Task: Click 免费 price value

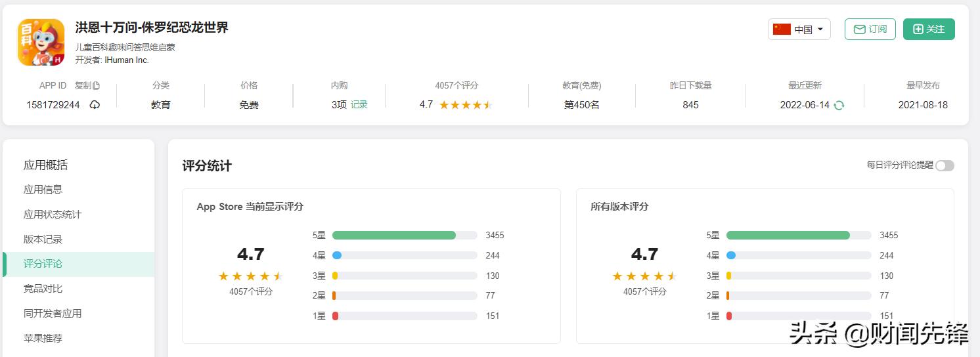Action: (x=249, y=105)
